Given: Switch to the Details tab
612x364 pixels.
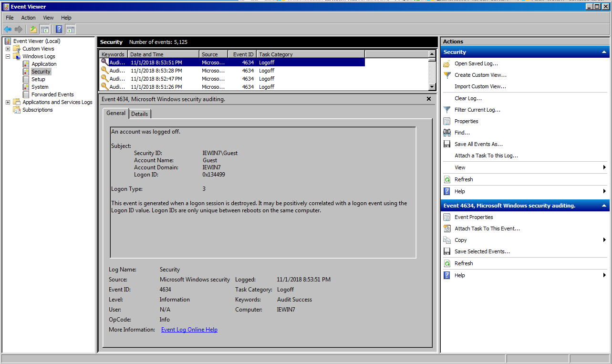Looking at the screenshot, I should point(140,114).
